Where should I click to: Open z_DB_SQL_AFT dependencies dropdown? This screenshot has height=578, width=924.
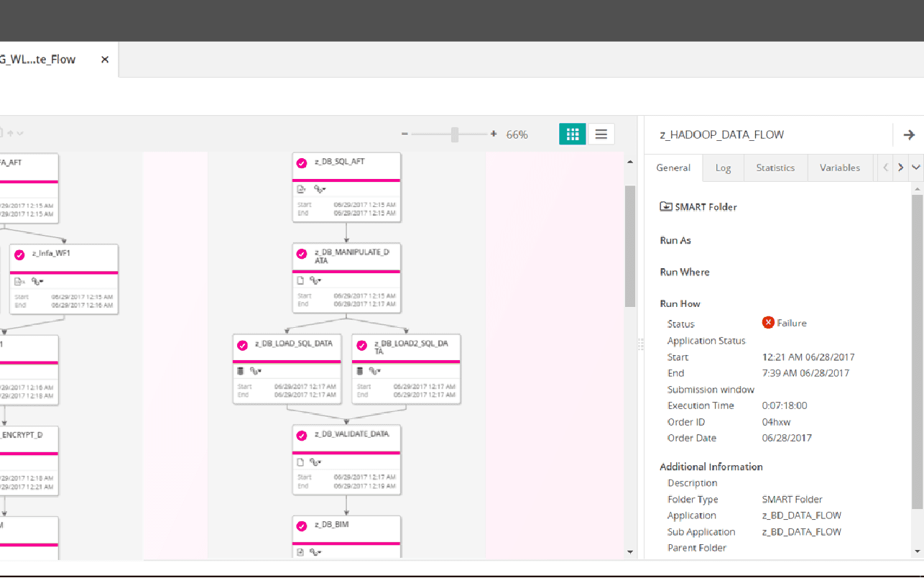point(320,189)
